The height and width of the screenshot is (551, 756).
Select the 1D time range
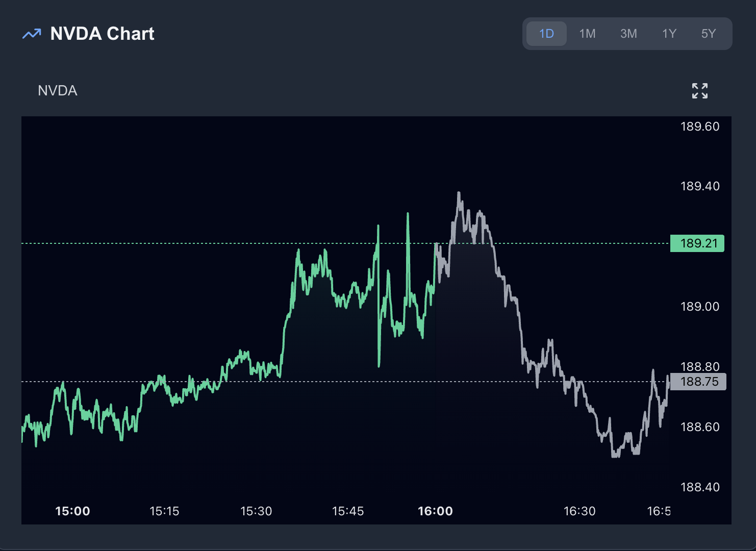[x=546, y=33]
